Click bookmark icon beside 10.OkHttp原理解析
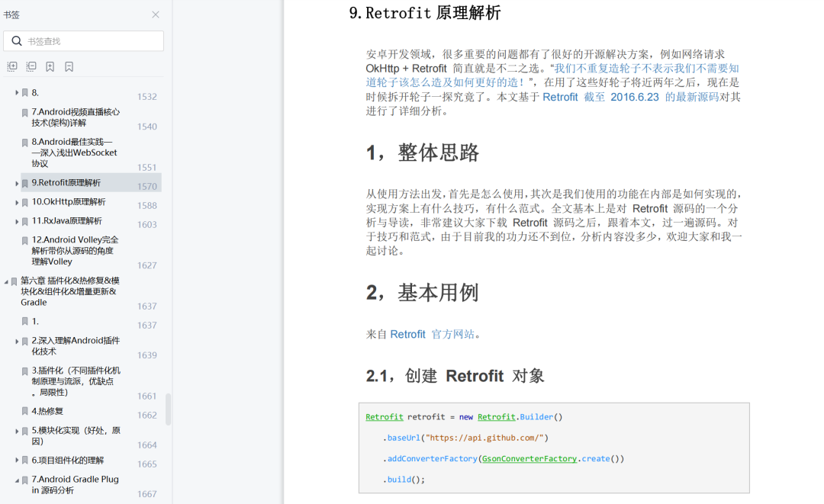 (24, 202)
